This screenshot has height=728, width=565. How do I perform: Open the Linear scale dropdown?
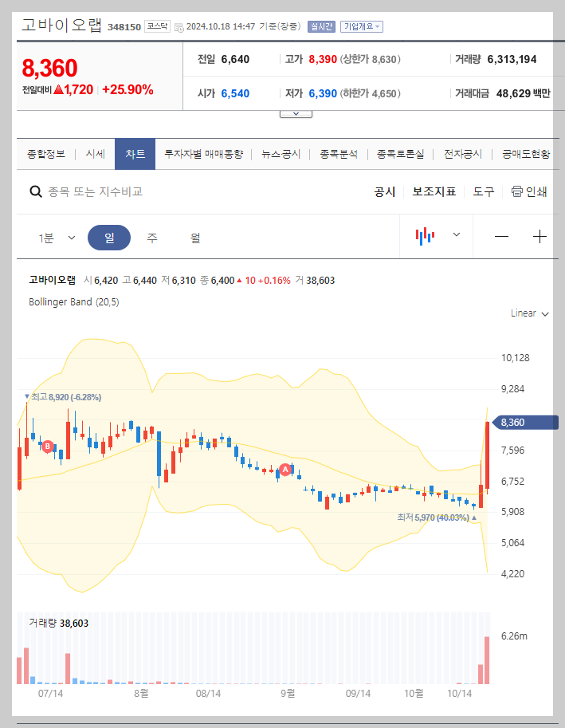(528, 313)
